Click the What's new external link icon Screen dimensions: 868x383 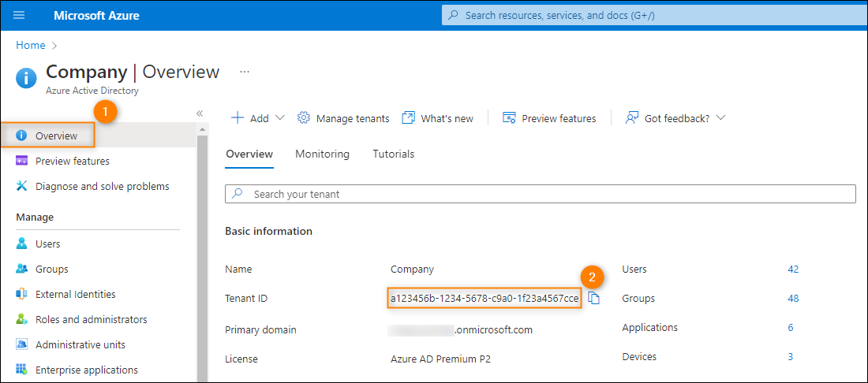point(408,117)
